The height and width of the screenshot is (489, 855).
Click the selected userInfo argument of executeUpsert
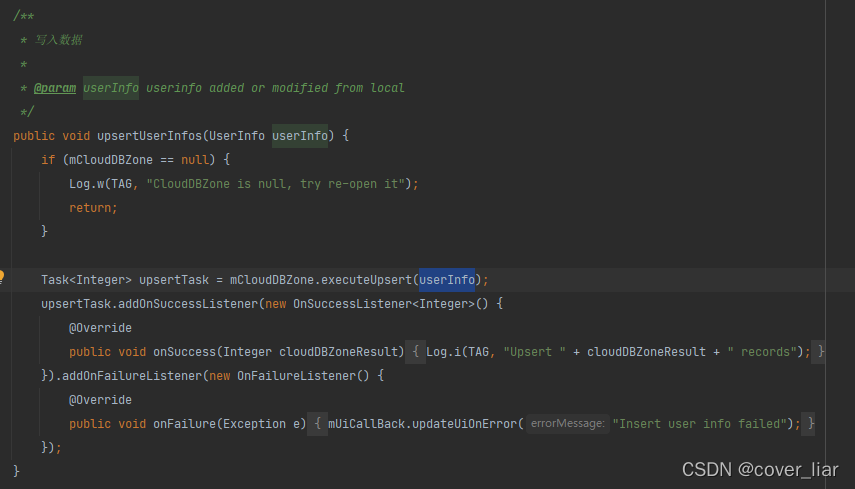pyautogui.click(x=447, y=280)
